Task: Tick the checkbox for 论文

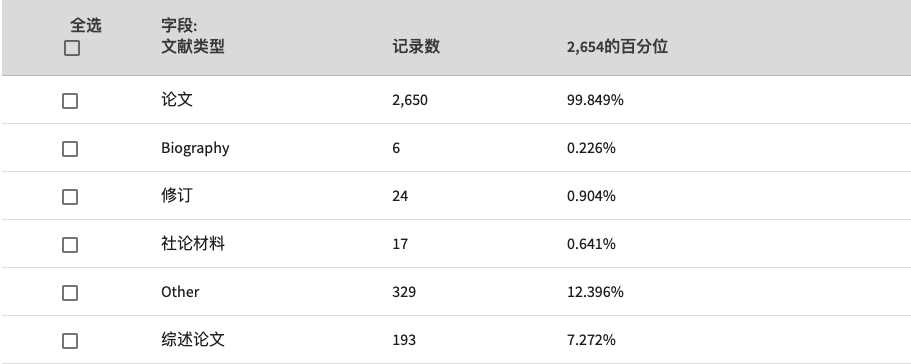Action: pos(70,101)
